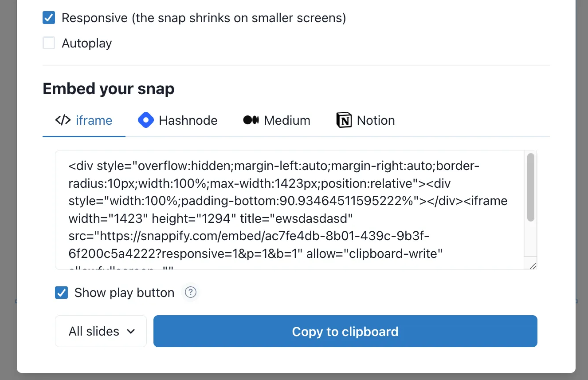Enable the Autoplay checkbox

point(49,43)
